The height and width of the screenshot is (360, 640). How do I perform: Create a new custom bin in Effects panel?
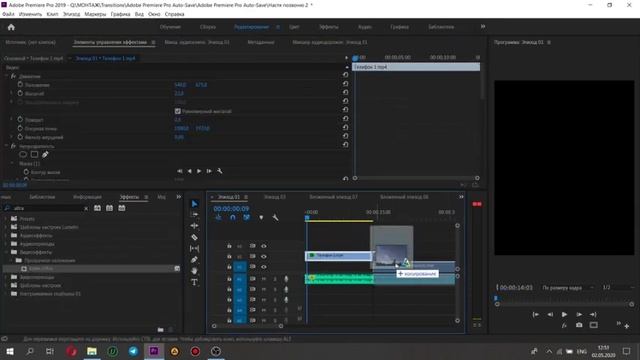click(160, 329)
